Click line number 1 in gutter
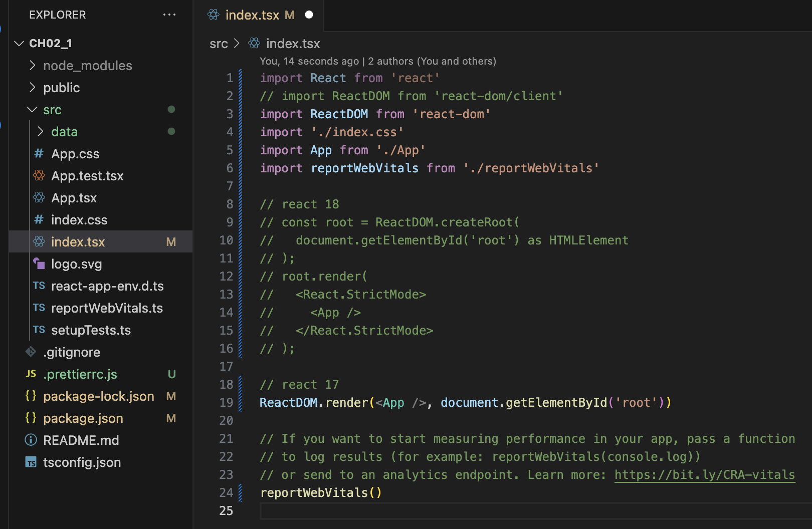This screenshot has width=812, height=529. [x=230, y=78]
